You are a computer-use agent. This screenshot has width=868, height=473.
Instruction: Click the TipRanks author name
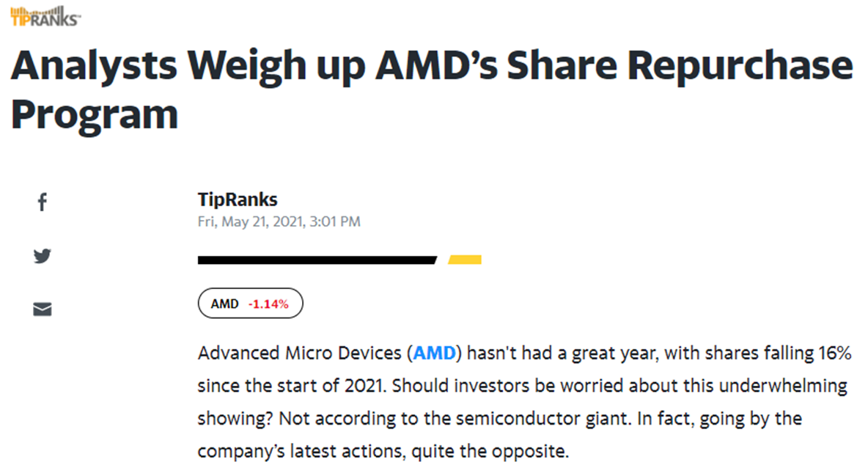tap(238, 199)
